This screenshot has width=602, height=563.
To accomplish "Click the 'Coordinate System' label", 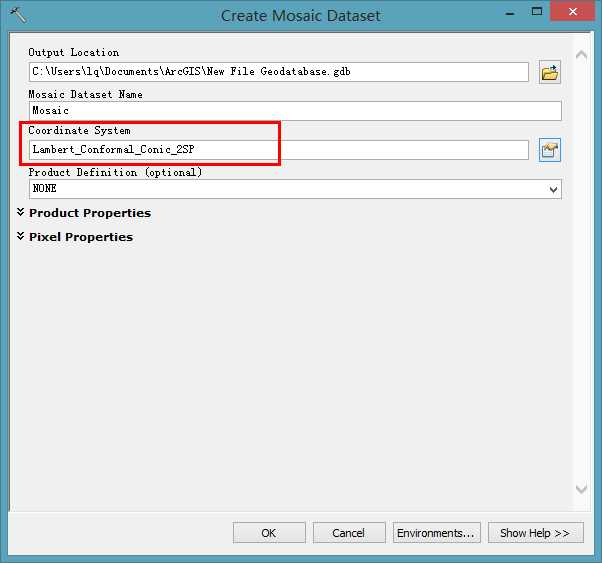I will (79, 131).
